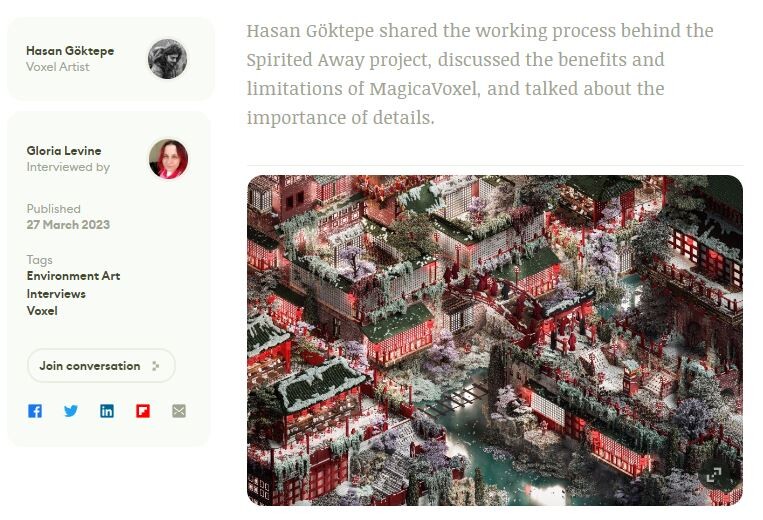
Task: Click the Spirited Away voxel scene image
Action: pyautogui.click(x=495, y=340)
